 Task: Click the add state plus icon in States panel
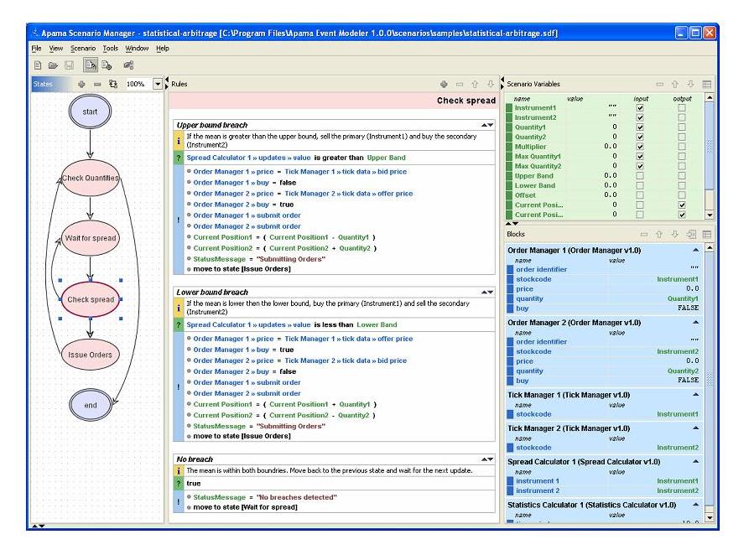(x=81, y=84)
